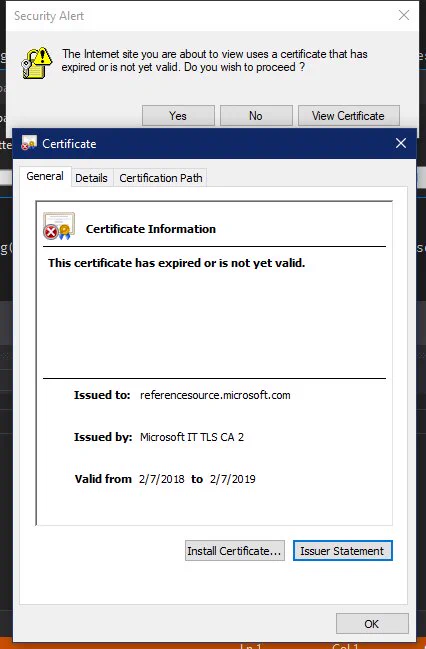
Task: Click the 'This certificate has expired' message
Action: click(176, 263)
